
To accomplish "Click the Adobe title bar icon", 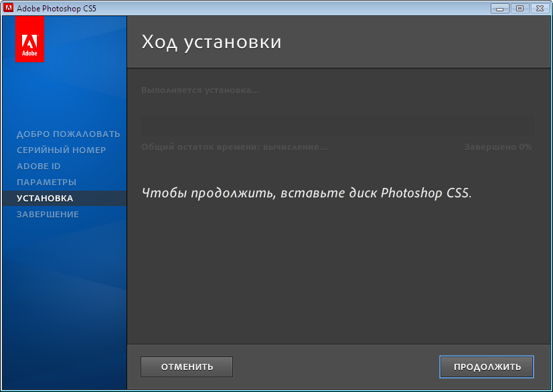I will [x=8, y=8].
